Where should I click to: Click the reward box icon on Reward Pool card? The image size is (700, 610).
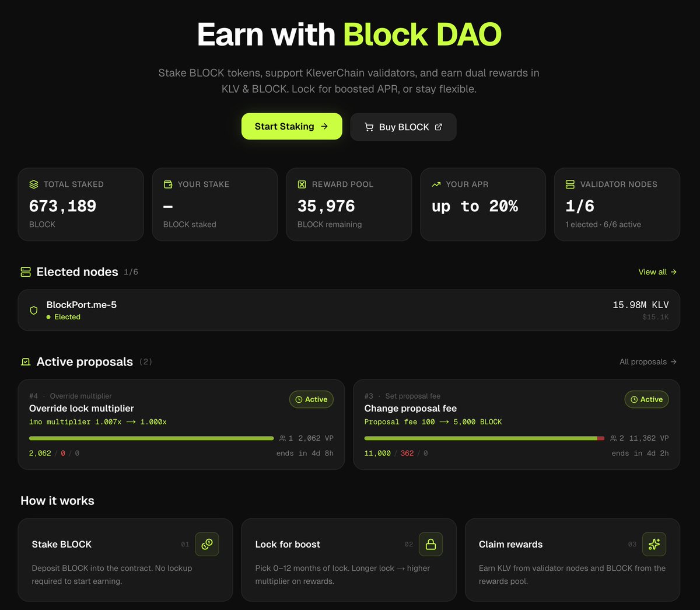click(x=302, y=184)
